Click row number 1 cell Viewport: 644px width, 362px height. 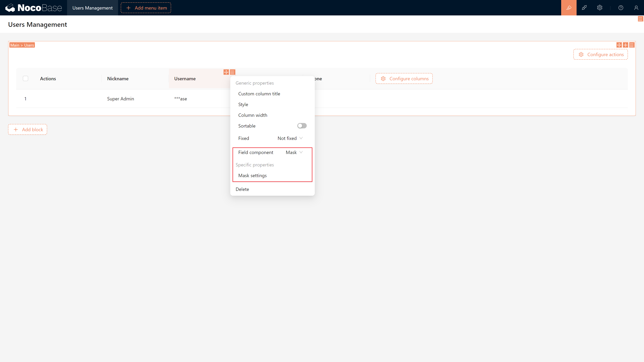coord(25,99)
